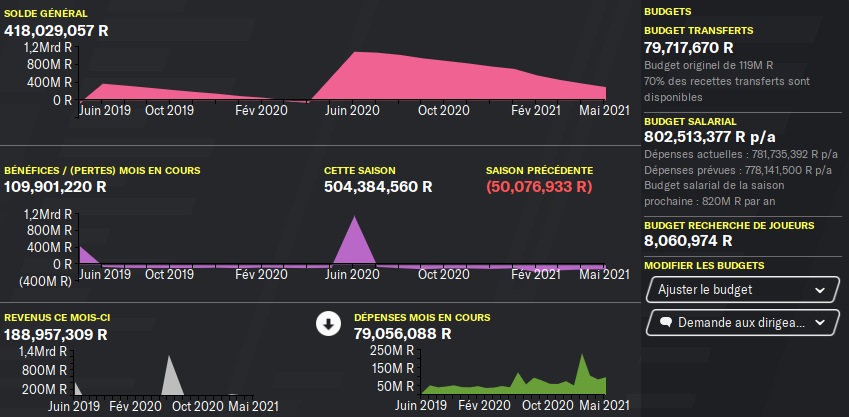Viewport: 849px width, 417px height.
Task: Select the 'Budget transferts' heading
Action: pos(698,31)
